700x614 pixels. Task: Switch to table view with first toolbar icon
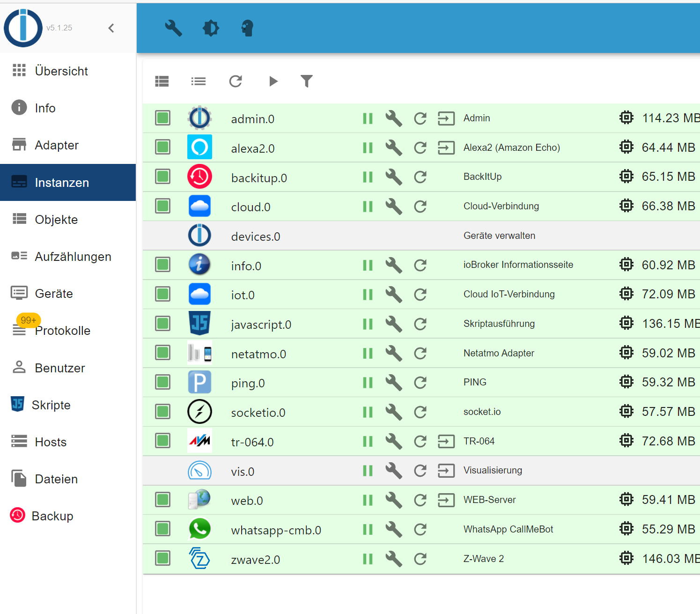(x=162, y=81)
